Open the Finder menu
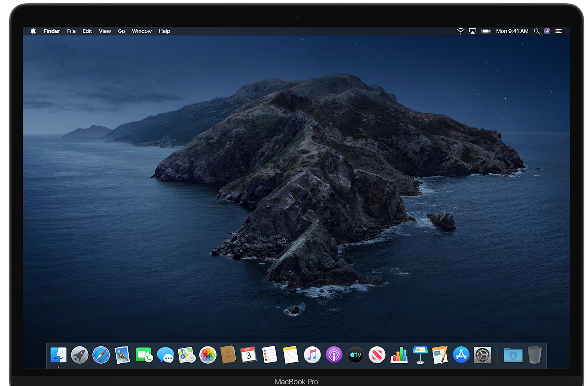 51,31
